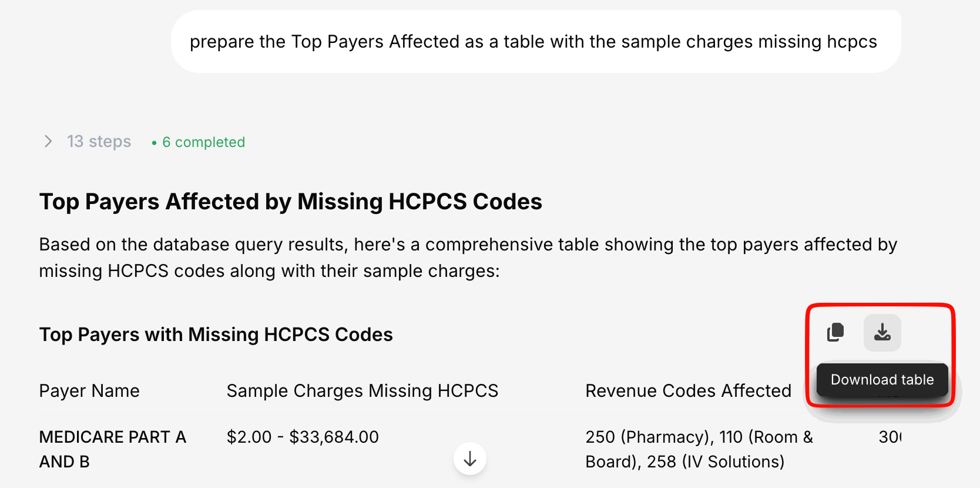Click the Download table icon

coord(882,333)
